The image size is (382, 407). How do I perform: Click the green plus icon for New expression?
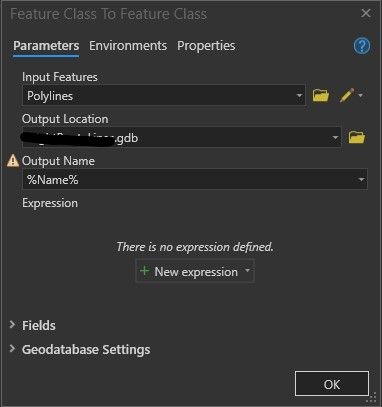144,271
